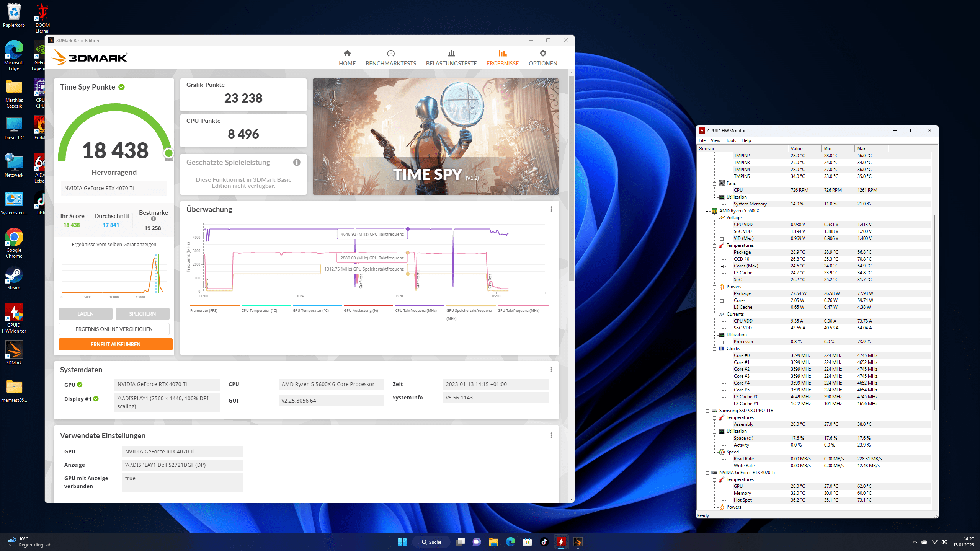This screenshot has height=551, width=980.
Task: Open the BELASTUNGSTESTE tab
Action: pos(451,58)
